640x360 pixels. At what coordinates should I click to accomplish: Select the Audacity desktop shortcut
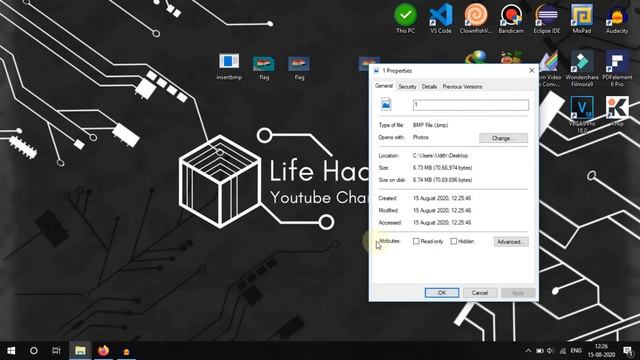click(x=617, y=18)
